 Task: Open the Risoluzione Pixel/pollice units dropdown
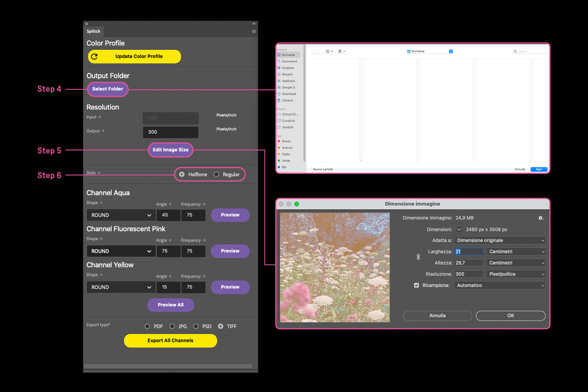pyautogui.click(x=516, y=274)
